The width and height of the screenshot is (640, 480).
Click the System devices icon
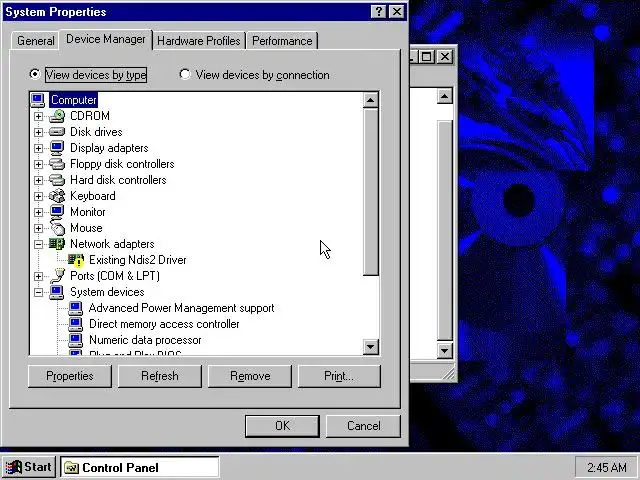[57, 292]
